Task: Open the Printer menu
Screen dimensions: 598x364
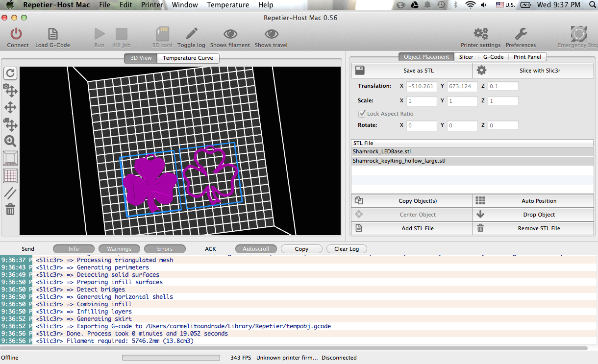Action: point(152,5)
